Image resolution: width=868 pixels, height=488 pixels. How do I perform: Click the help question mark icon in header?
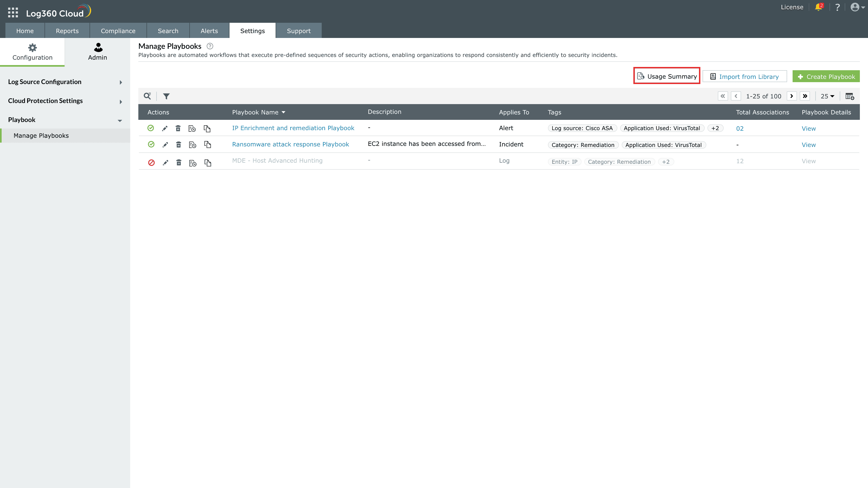coord(837,7)
